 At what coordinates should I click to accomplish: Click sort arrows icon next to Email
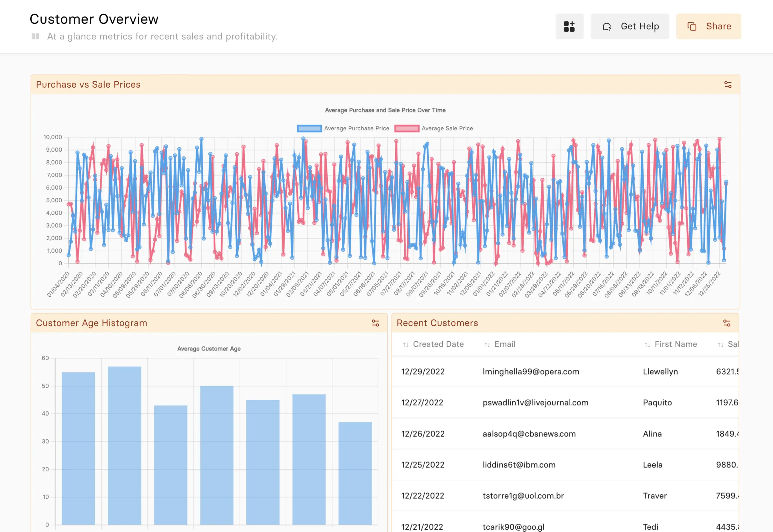tap(487, 345)
